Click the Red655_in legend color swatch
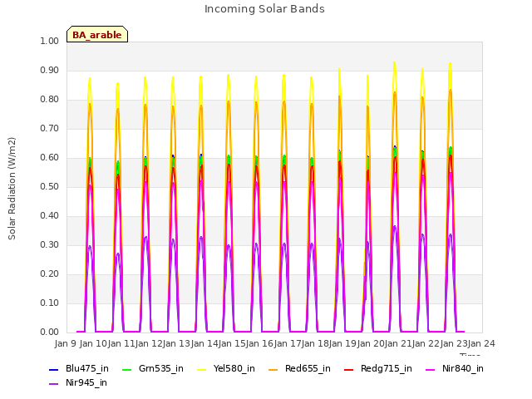This screenshot has width=532, height=399. 273,369
